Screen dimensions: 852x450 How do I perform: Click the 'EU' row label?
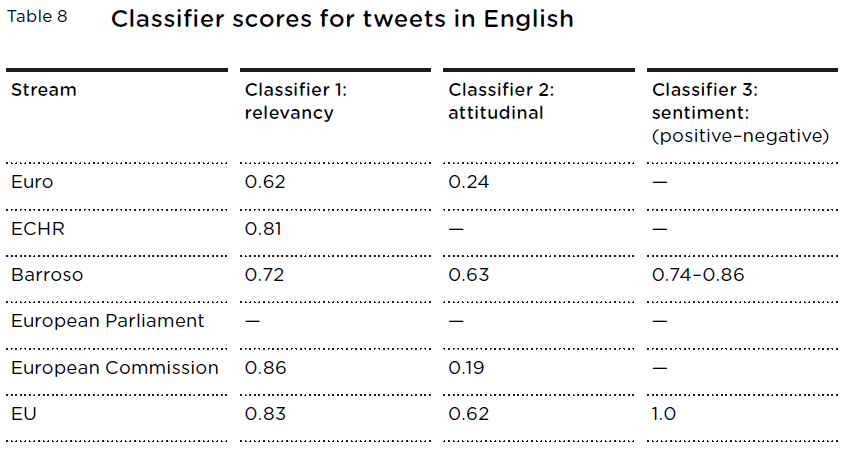click(x=24, y=414)
